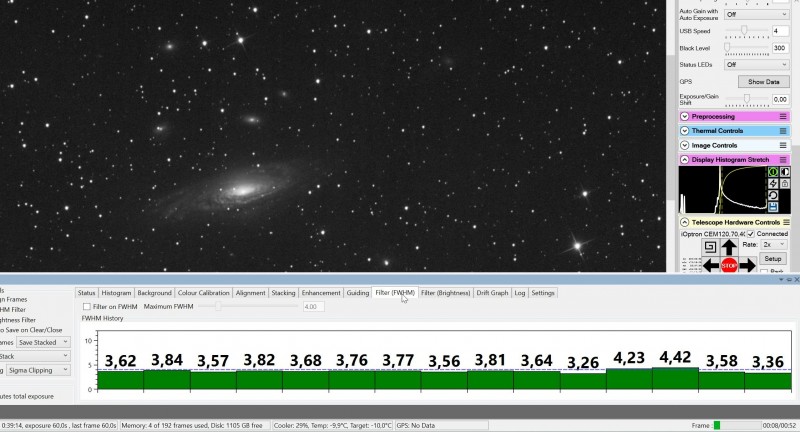Viewport: 800px width, 432px height.
Task: Open the Colour Calibration tab
Action: point(203,293)
